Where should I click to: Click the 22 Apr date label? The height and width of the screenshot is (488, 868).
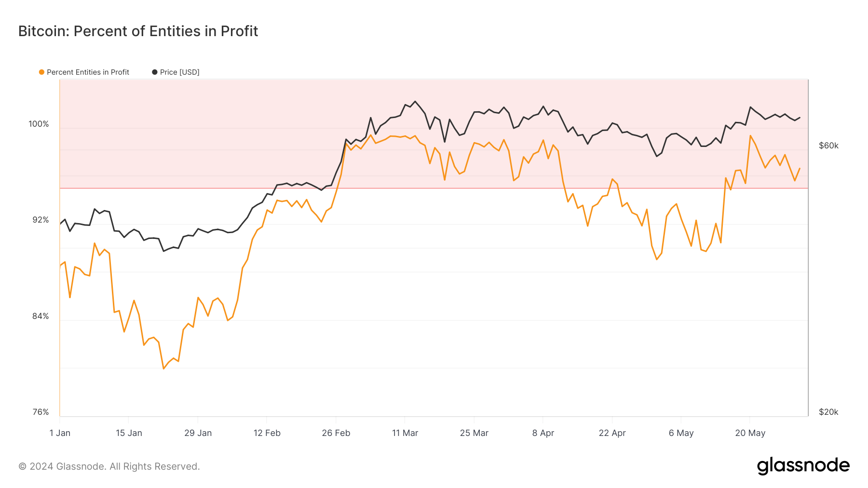(612, 433)
